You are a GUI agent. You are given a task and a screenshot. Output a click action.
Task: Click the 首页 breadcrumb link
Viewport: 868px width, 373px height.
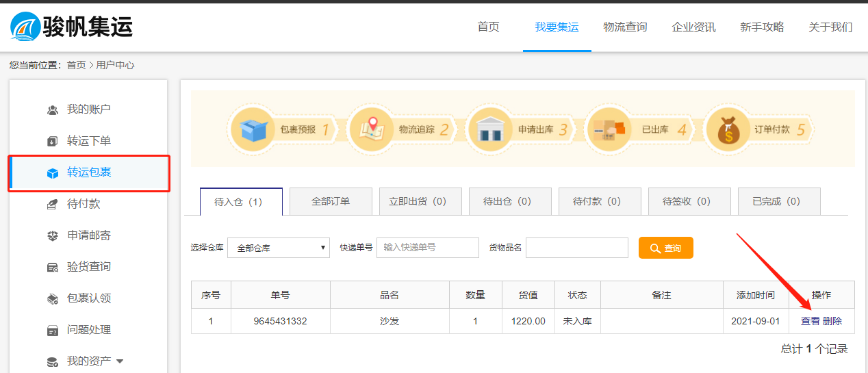point(76,65)
